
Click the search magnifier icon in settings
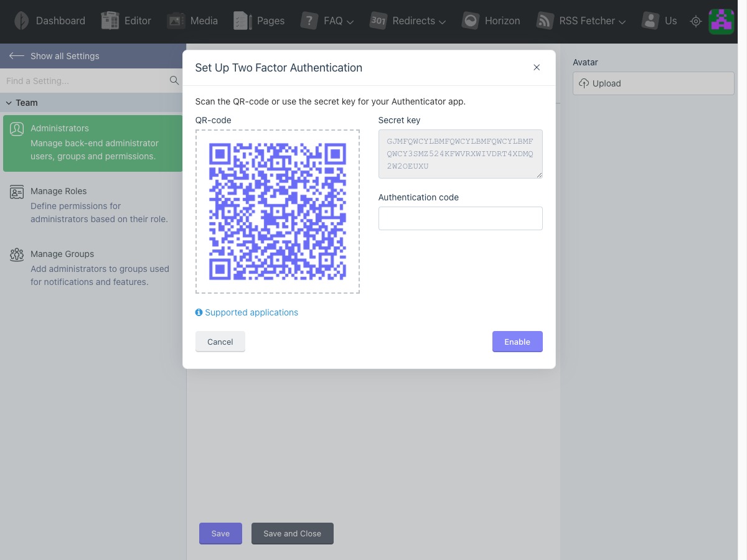click(x=174, y=80)
